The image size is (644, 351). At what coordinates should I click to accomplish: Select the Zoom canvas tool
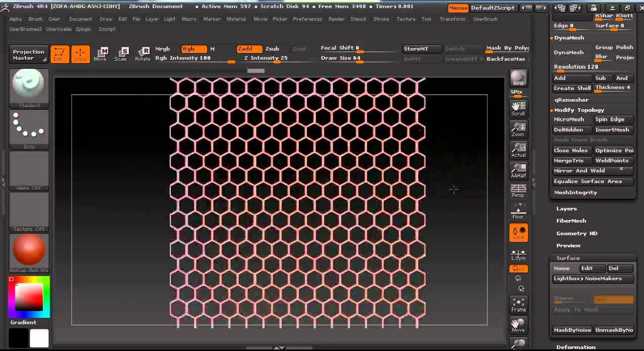pyautogui.click(x=519, y=129)
